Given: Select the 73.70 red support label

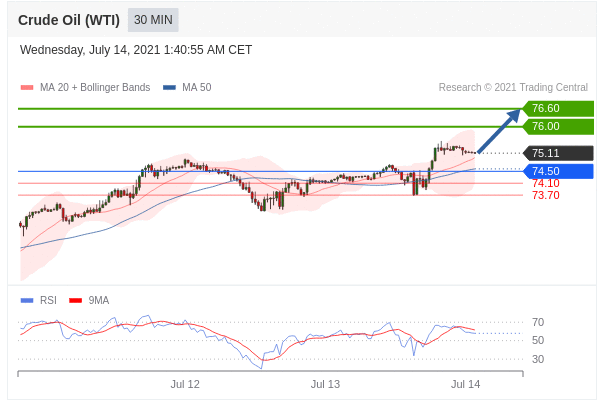Looking at the screenshot, I should pyautogui.click(x=545, y=195).
